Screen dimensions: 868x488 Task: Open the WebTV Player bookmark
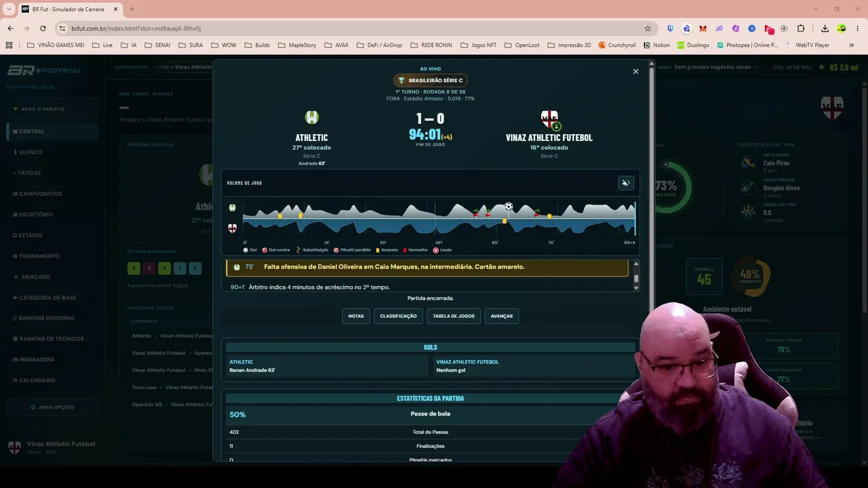808,45
